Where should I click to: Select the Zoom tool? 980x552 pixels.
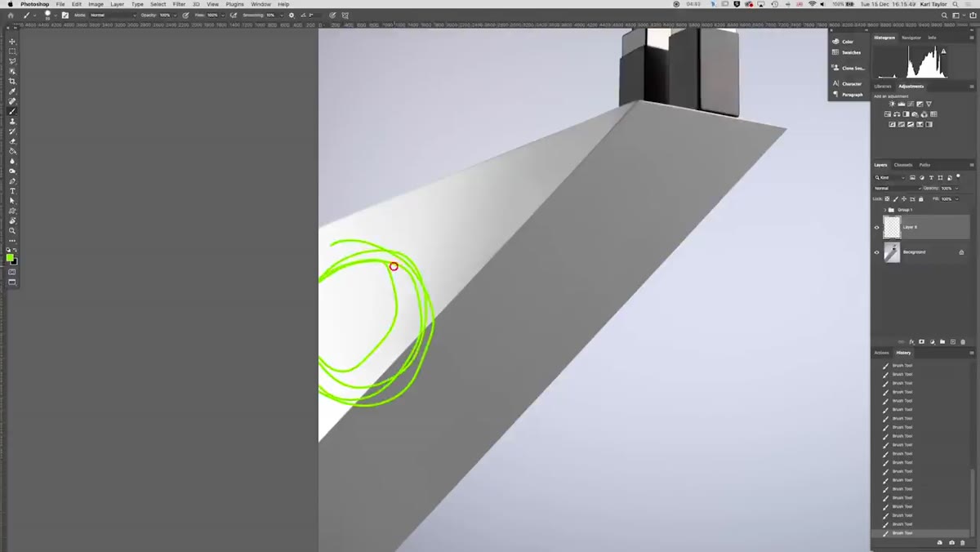12,231
